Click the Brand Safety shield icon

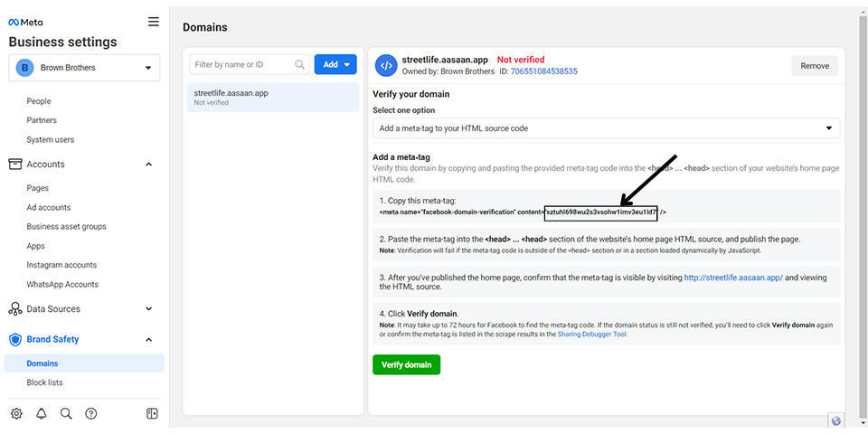[15, 339]
